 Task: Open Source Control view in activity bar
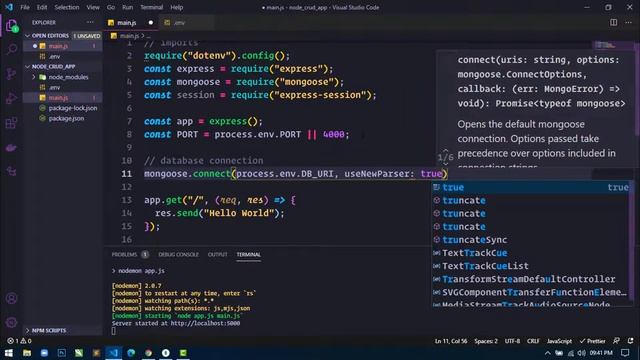pos(12,74)
